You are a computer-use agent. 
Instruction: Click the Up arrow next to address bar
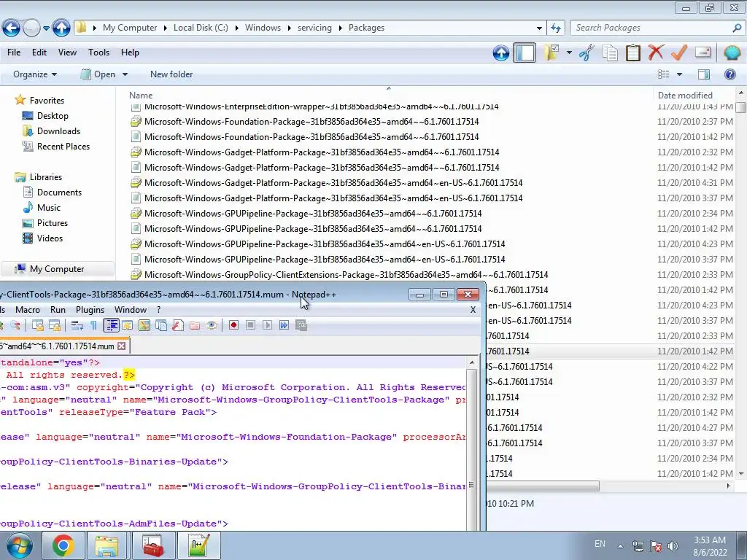click(61, 28)
